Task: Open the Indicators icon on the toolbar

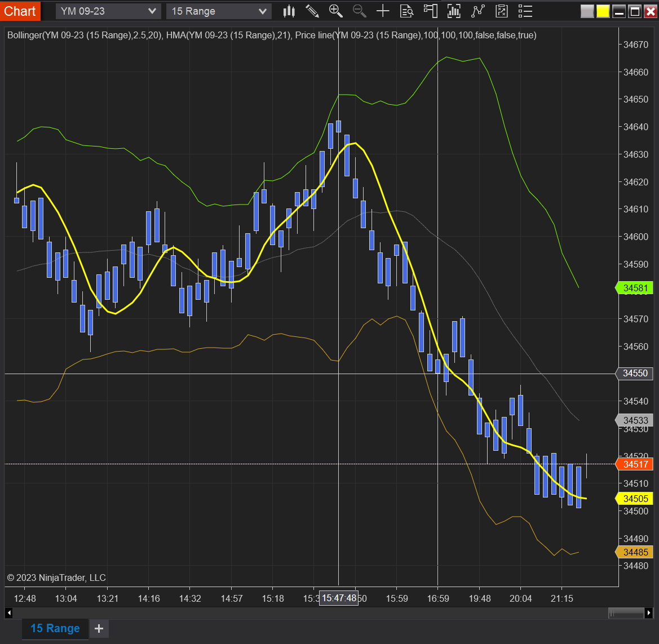Action: pos(454,11)
